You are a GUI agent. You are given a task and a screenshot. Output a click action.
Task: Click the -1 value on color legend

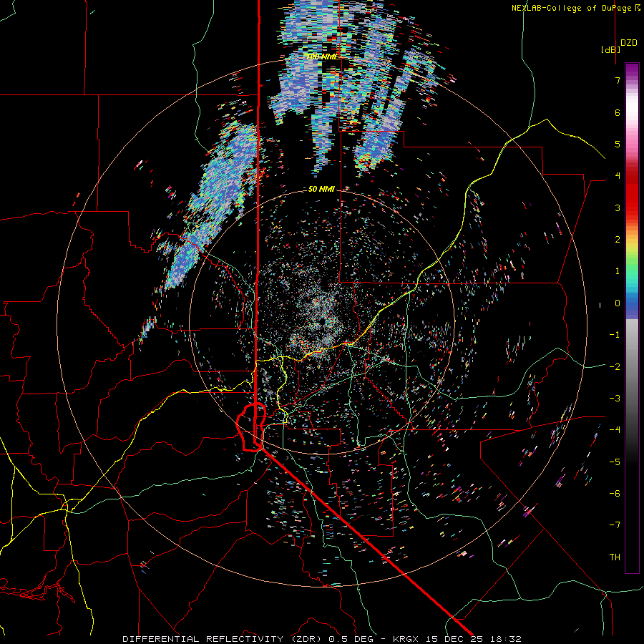tap(615, 334)
